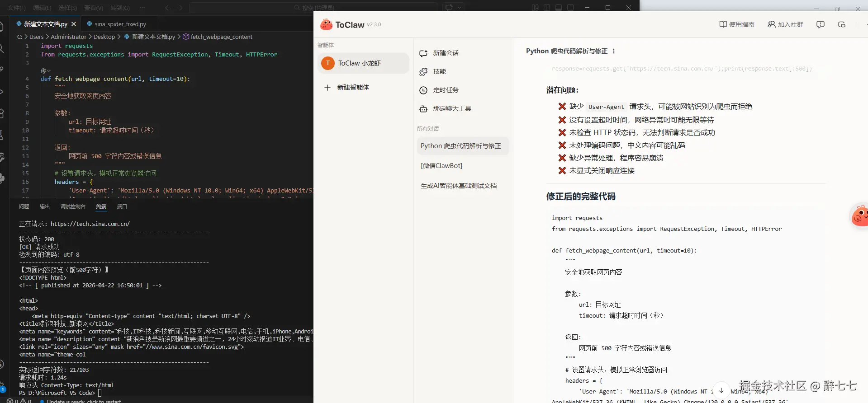Viewport: 868px width, 403px height.
Task: Open the 选择(S) menu in VS Code
Action: tap(68, 8)
